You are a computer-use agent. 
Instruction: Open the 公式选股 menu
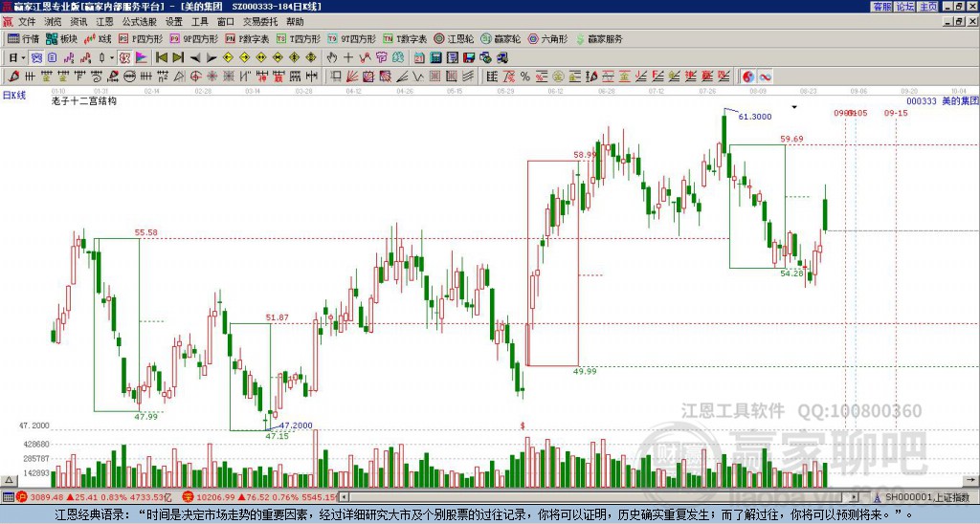tap(140, 22)
